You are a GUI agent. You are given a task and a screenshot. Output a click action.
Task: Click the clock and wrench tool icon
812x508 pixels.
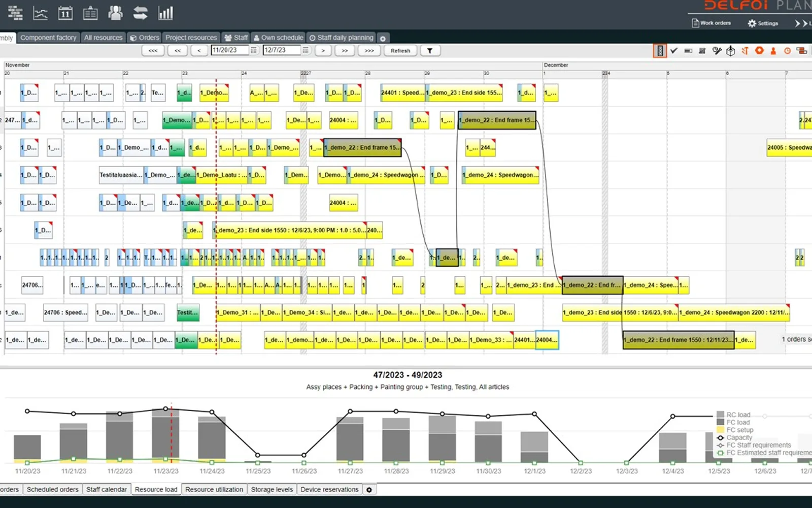717,51
